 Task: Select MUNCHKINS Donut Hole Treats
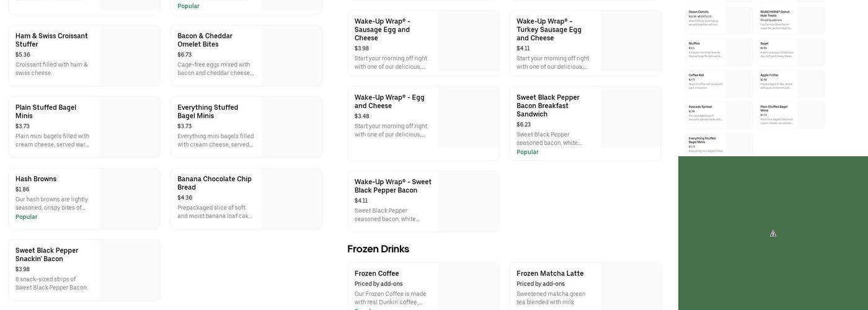point(775,13)
